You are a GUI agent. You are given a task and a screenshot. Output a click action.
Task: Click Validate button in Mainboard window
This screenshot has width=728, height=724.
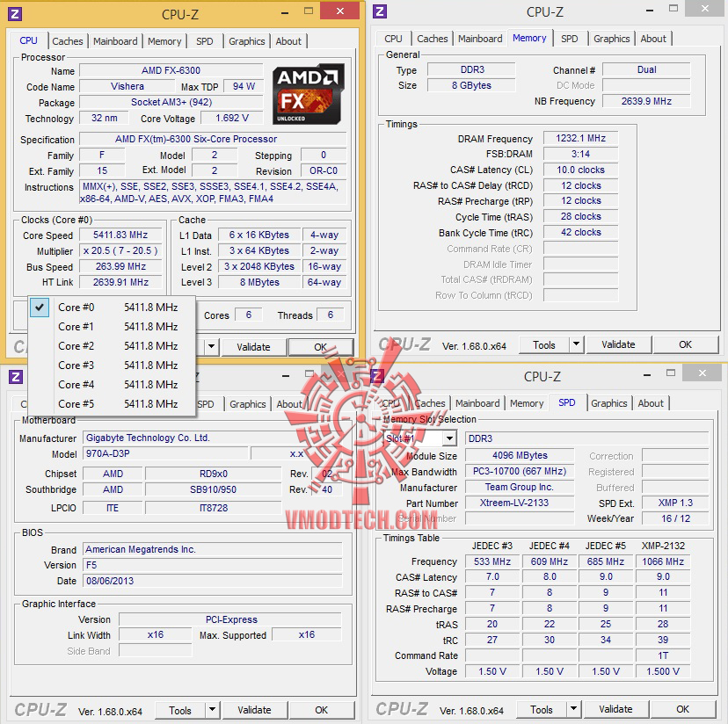(254, 710)
